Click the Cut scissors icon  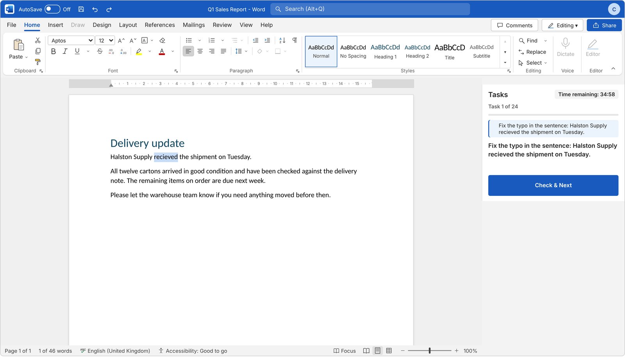pos(38,40)
